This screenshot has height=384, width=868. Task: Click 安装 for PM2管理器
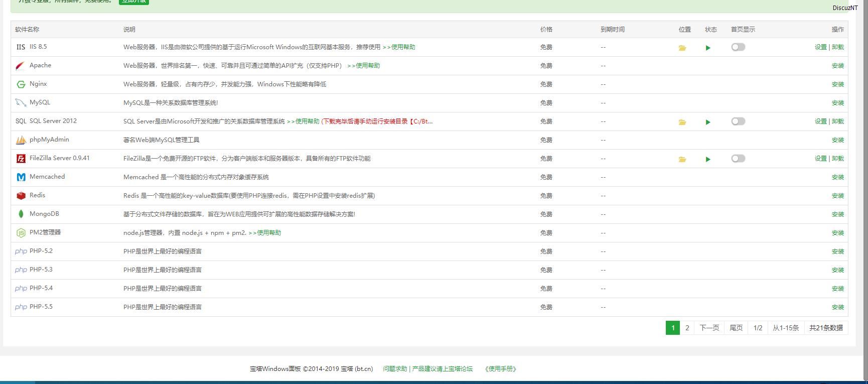click(838, 233)
